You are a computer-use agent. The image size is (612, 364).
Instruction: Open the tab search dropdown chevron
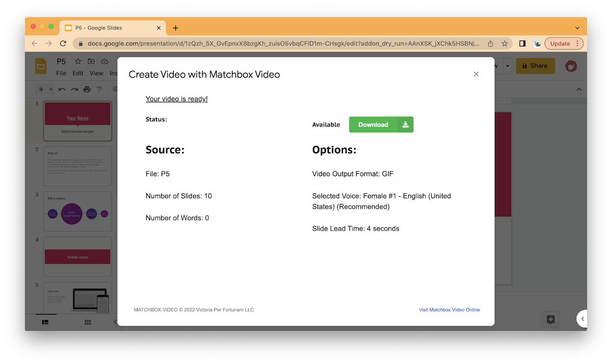577,28
